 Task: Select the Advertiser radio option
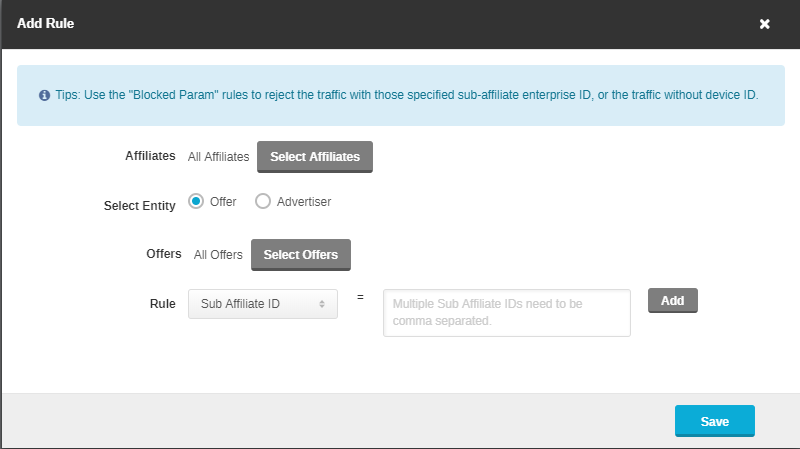[263, 201]
